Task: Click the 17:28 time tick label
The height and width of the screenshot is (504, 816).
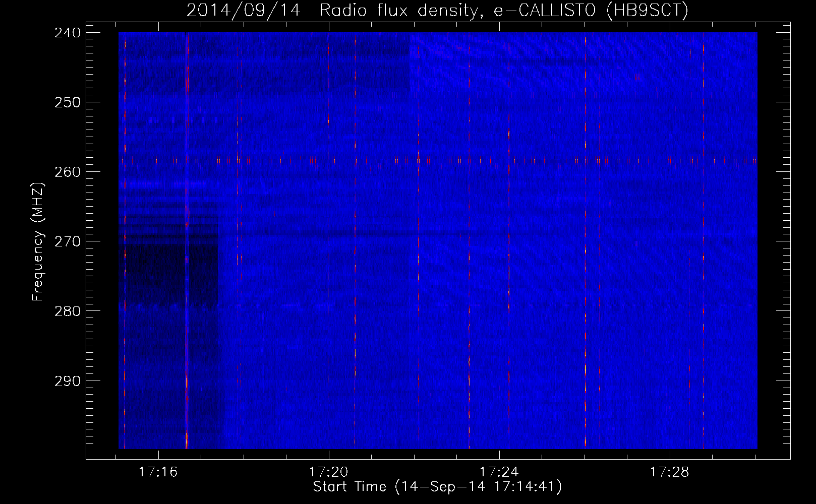Action: (x=670, y=472)
